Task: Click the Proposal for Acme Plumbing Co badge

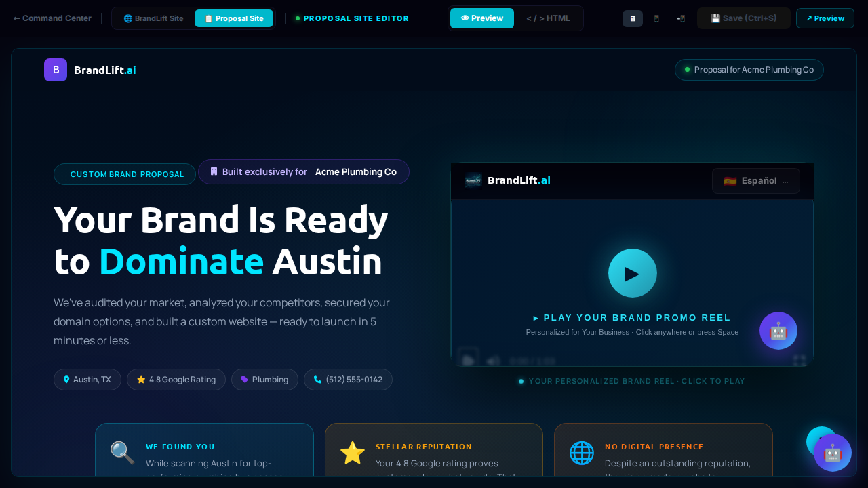Action: click(x=749, y=70)
